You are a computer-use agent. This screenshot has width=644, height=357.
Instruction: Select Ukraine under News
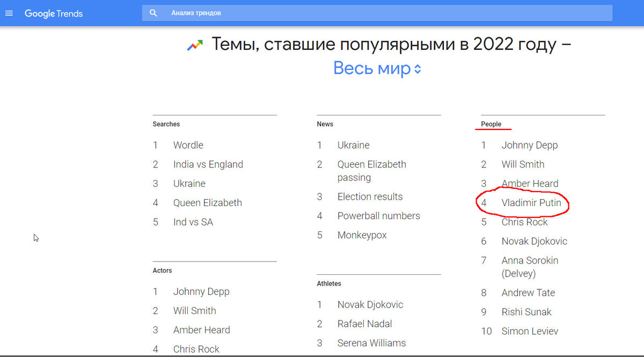pyautogui.click(x=354, y=145)
